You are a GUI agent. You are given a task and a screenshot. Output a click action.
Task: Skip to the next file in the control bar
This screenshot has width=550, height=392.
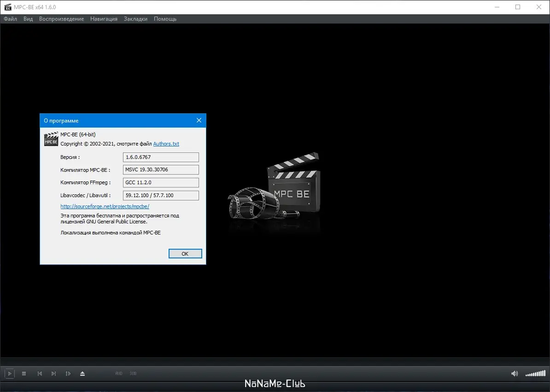point(54,374)
